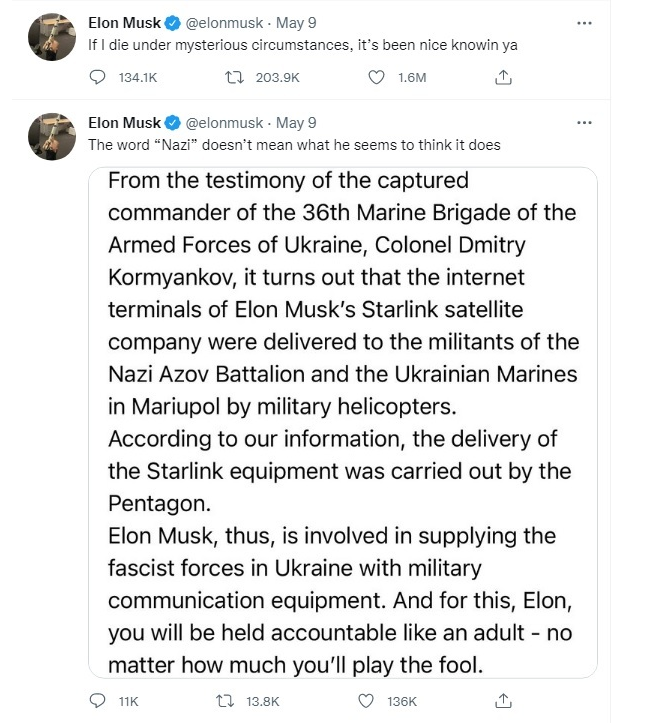This screenshot has width=670, height=723.
Task: Open the first tweet's May 9 timestamp
Action: 296,23
